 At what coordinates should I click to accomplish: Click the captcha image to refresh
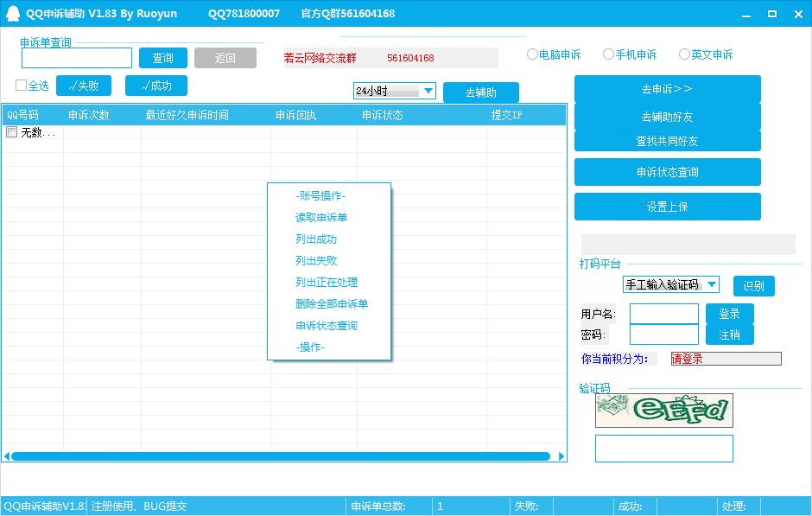pos(664,411)
